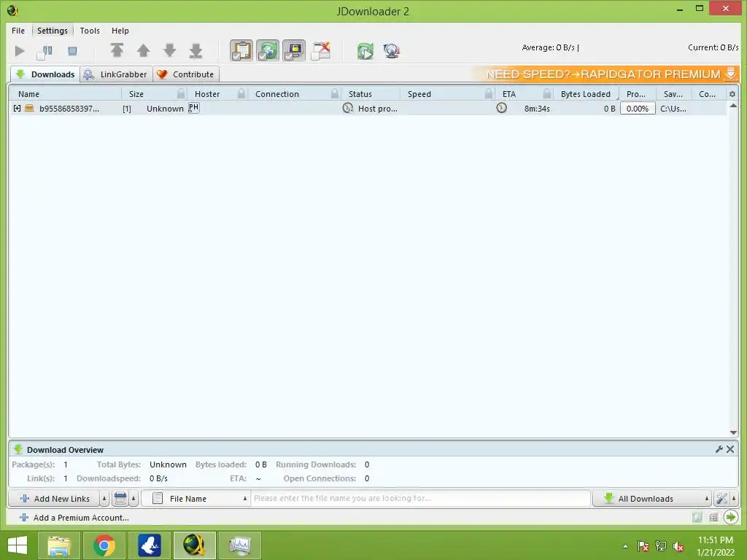The image size is (747, 560).
Task: Click the scroll-down arrow of the download list
Action: click(x=734, y=432)
